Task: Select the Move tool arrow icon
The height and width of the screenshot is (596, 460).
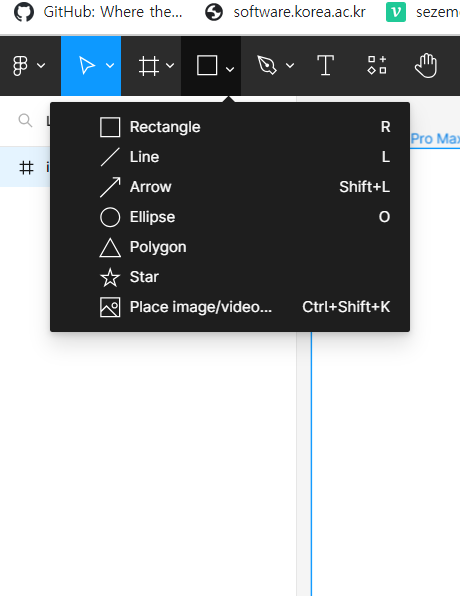Action: pyautogui.click(x=87, y=65)
